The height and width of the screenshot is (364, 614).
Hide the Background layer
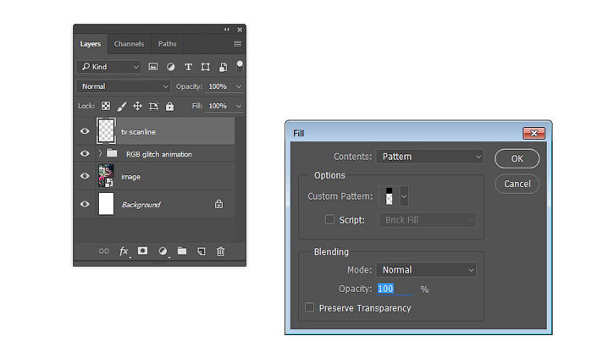coord(85,204)
